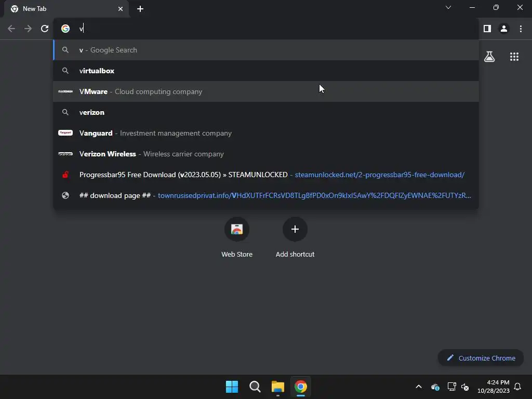This screenshot has height=399, width=532.
Task: Select the 'v - Google Search' suggestion
Action: (x=266, y=50)
